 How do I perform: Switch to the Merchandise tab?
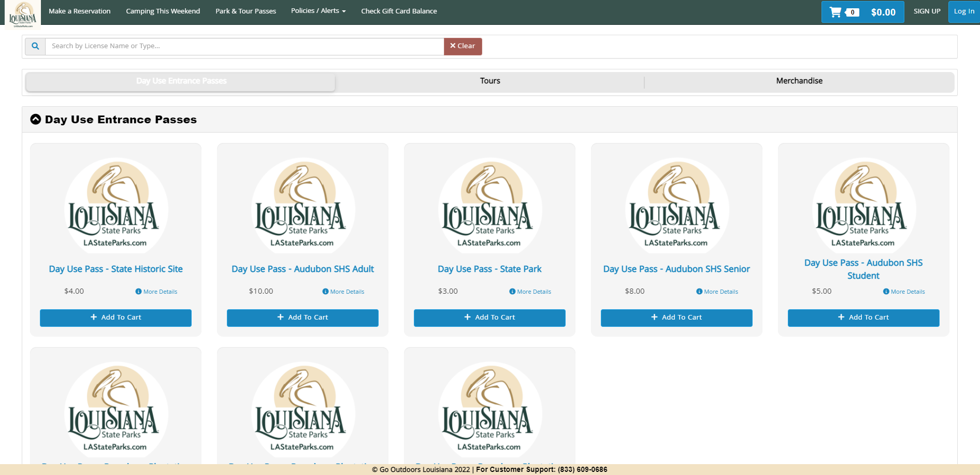[x=799, y=81]
